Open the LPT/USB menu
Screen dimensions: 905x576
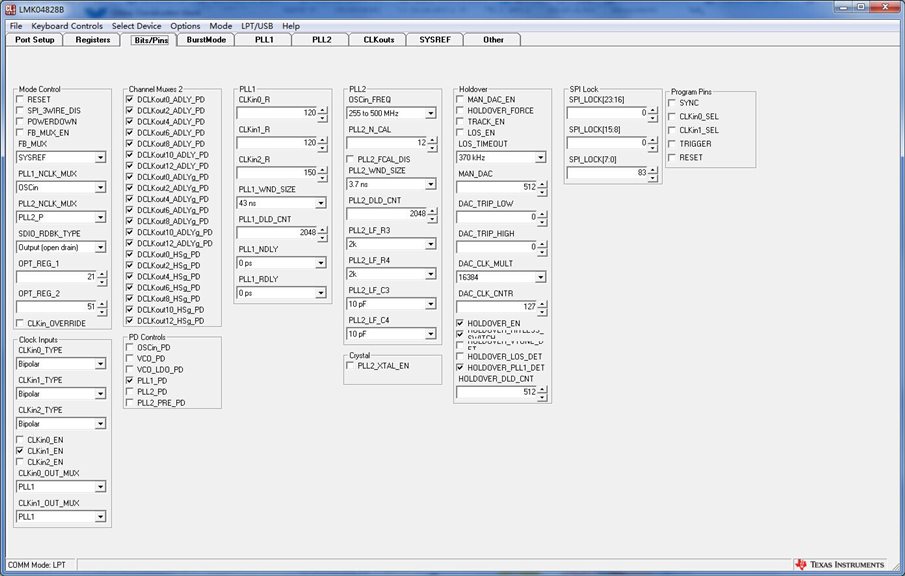click(x=257, y=26)
